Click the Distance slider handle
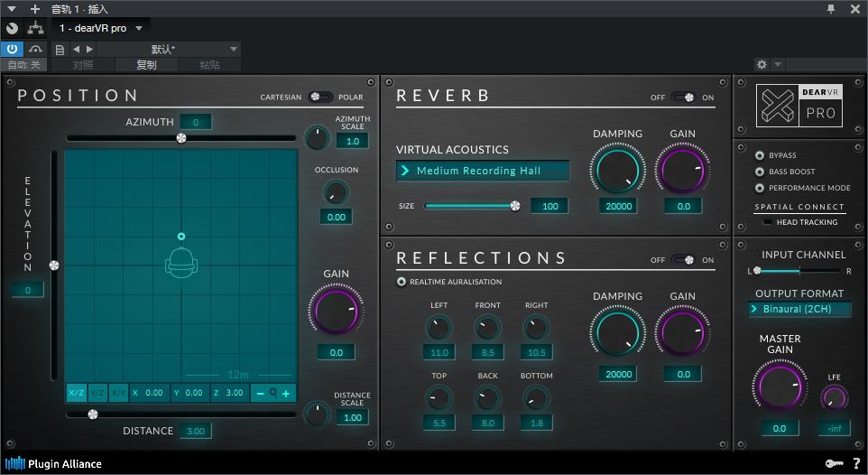Viewport: 868px width, 475px height. [x=93, y=414]
